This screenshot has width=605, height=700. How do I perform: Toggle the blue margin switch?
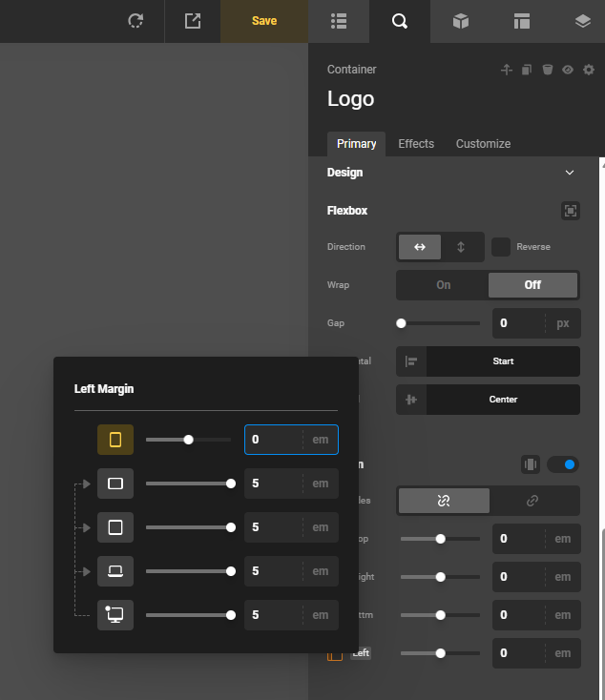click(x=563, y=464)
